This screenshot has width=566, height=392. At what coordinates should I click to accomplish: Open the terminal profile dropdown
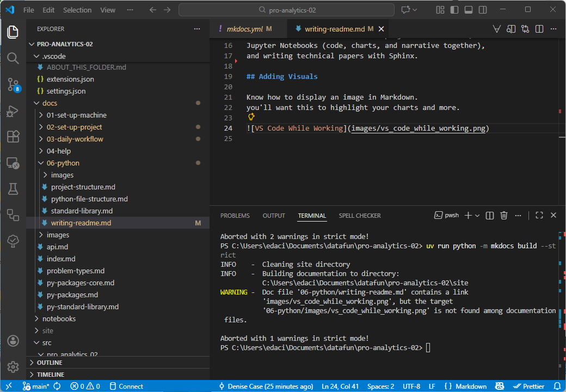pos(476,215)
